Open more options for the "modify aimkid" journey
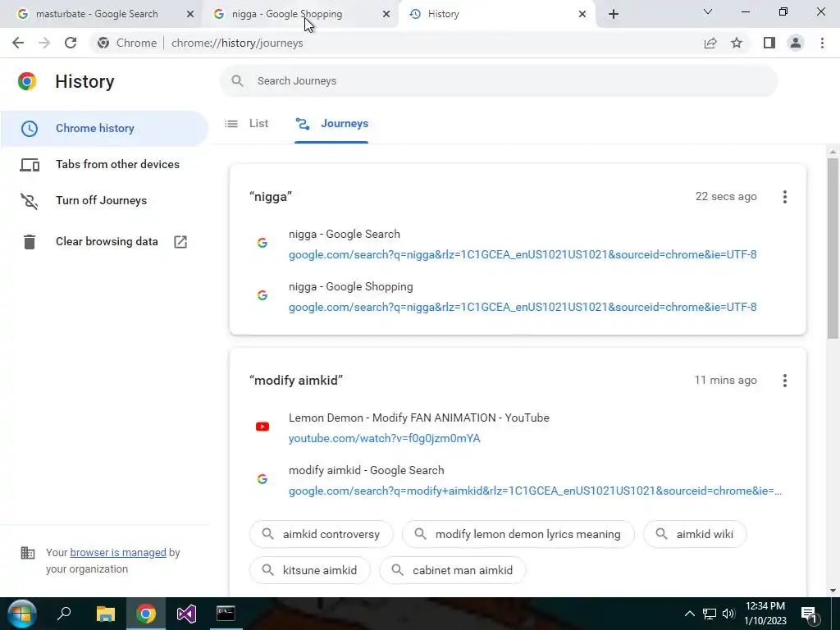This screenshot has width=840, height=630. pos(785,381)
